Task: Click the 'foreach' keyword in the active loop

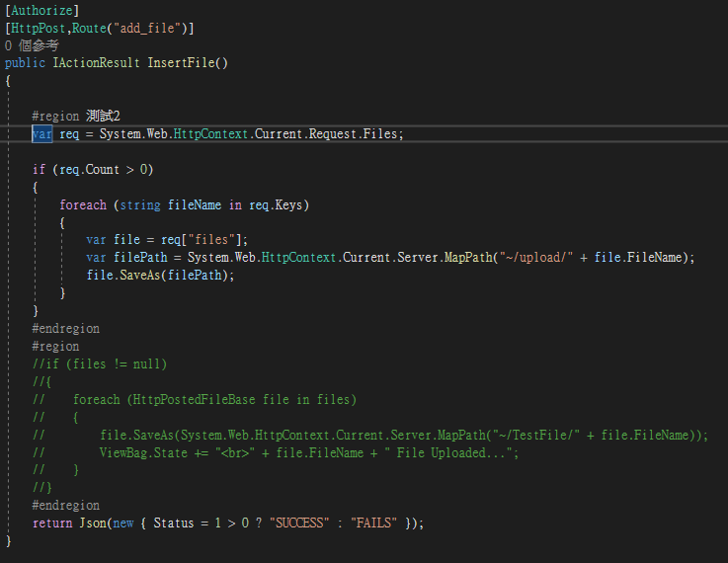Action: click(x=83, y=204)
